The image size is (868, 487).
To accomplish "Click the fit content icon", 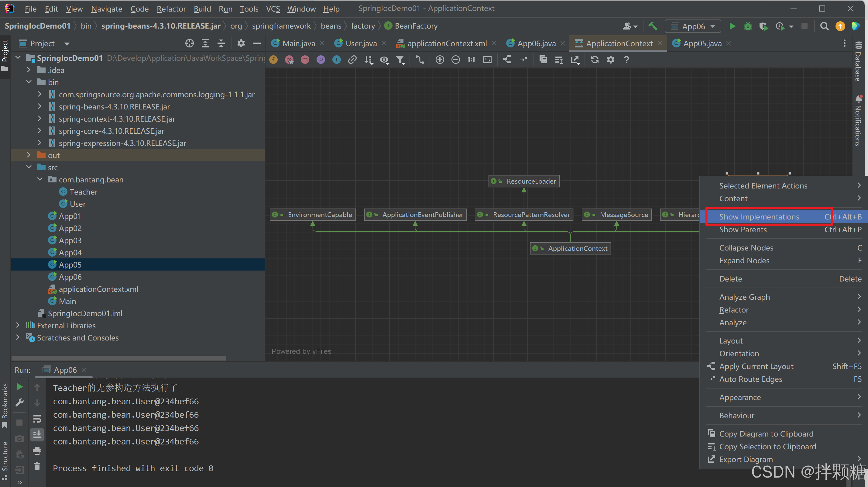I will [487, 60].
